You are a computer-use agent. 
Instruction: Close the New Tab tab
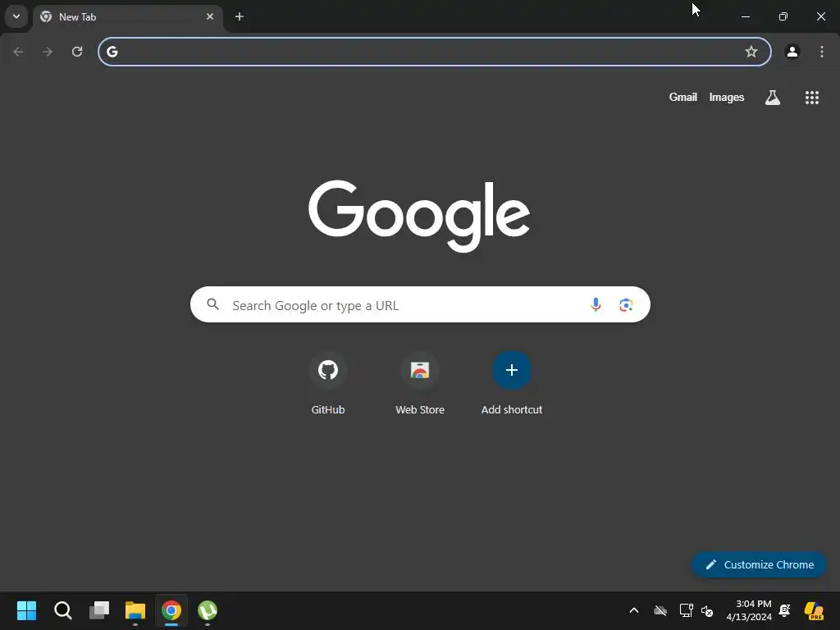click(x=210, y=16)
